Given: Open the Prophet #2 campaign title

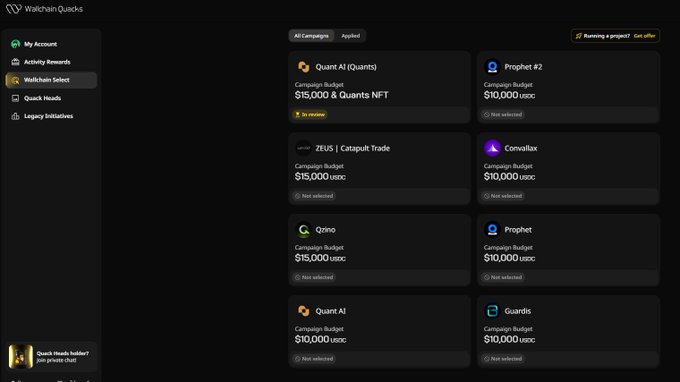Looking at the screenshot, I should point(523,67).
